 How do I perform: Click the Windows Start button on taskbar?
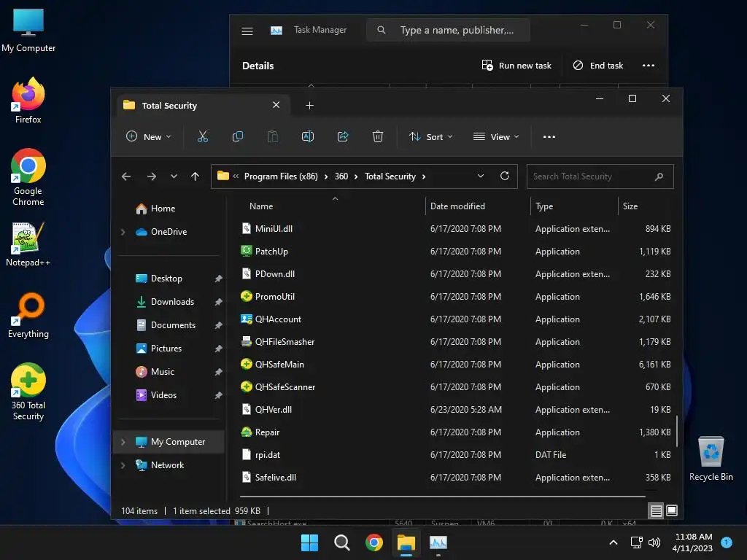tap(309, 542)
